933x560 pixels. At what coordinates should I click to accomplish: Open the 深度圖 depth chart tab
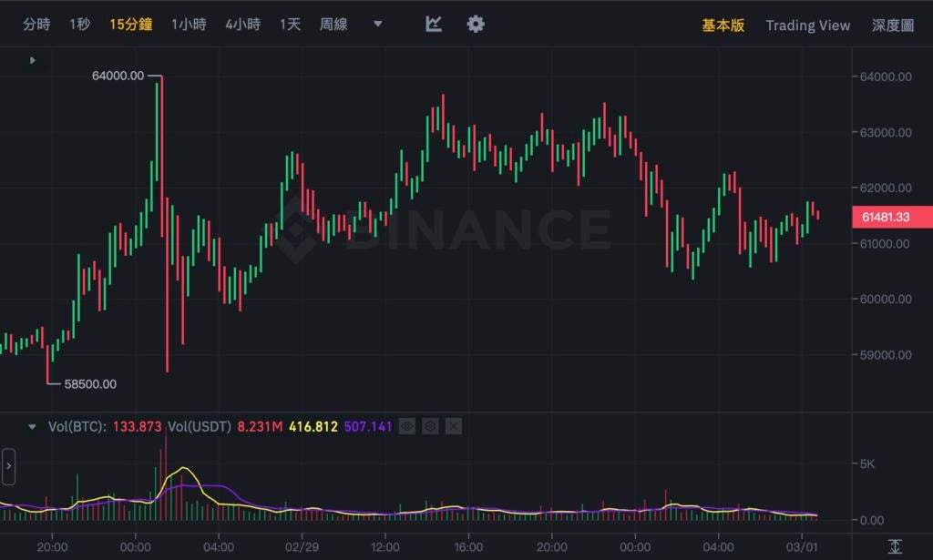tap(892, 25)
